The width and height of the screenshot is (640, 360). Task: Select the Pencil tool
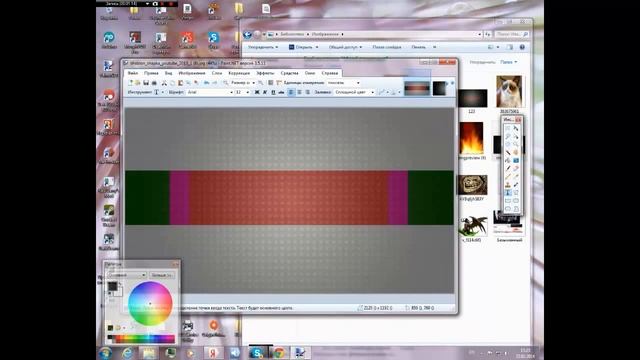point(508,177)
